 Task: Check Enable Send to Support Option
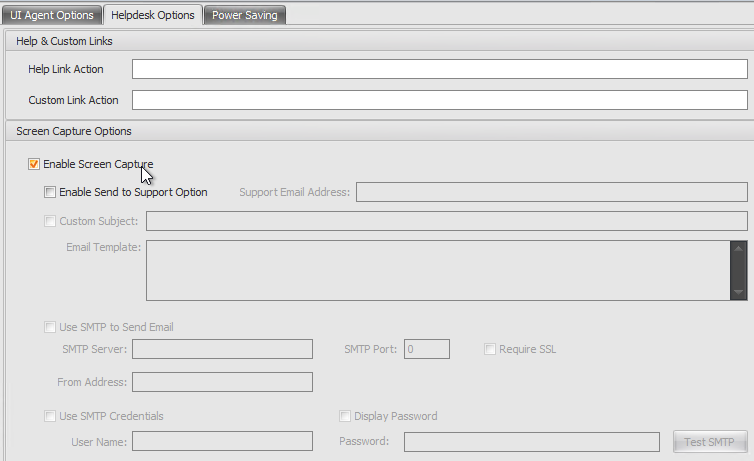tap(50, 192)
